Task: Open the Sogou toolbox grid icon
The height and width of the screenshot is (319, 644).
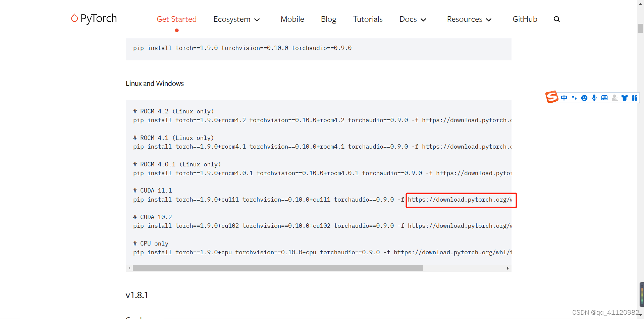Action: (635, 98)
